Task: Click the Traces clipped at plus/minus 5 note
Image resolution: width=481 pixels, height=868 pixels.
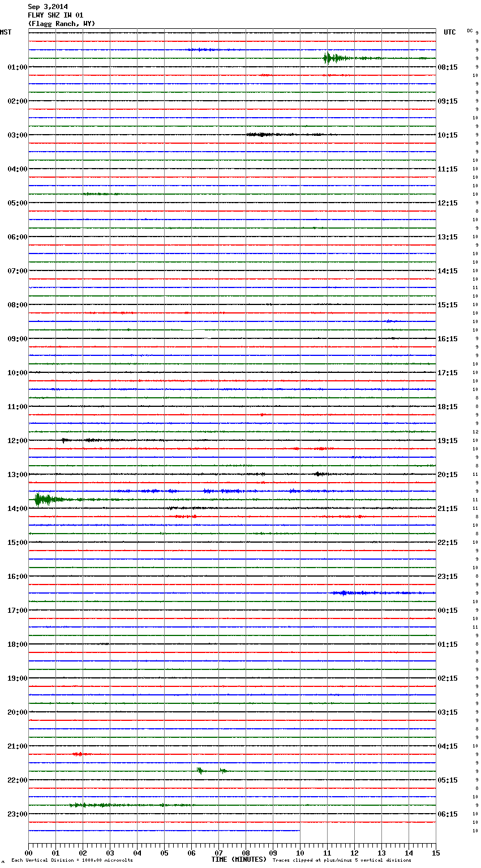Action: click(342, 860)
